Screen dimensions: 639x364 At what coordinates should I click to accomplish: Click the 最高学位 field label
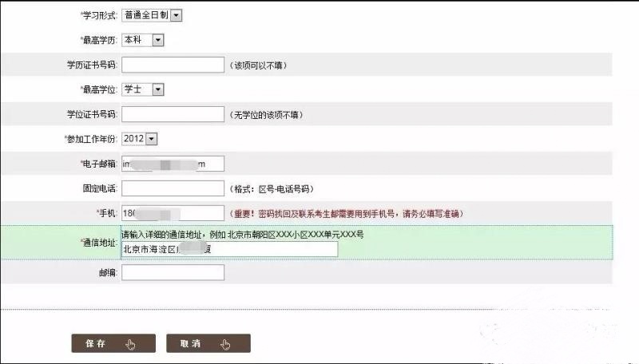[99, 89]
